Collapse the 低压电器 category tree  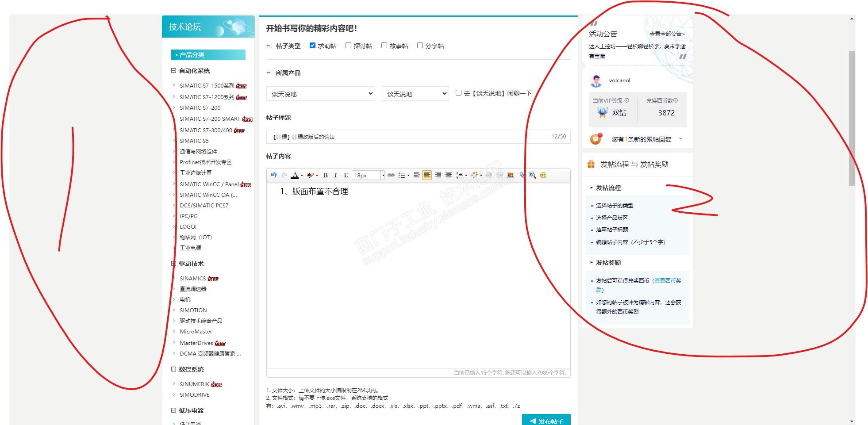point(173,410)
